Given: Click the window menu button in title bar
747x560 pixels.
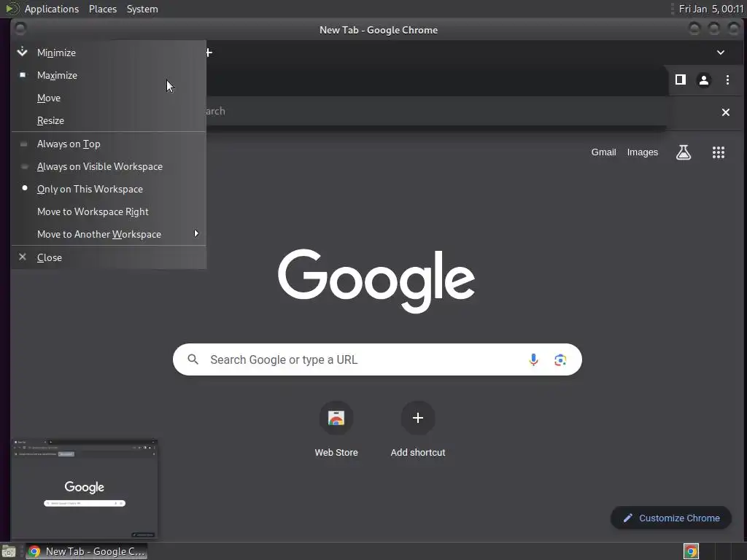Looking at the screenshot, I should point(20,29).
